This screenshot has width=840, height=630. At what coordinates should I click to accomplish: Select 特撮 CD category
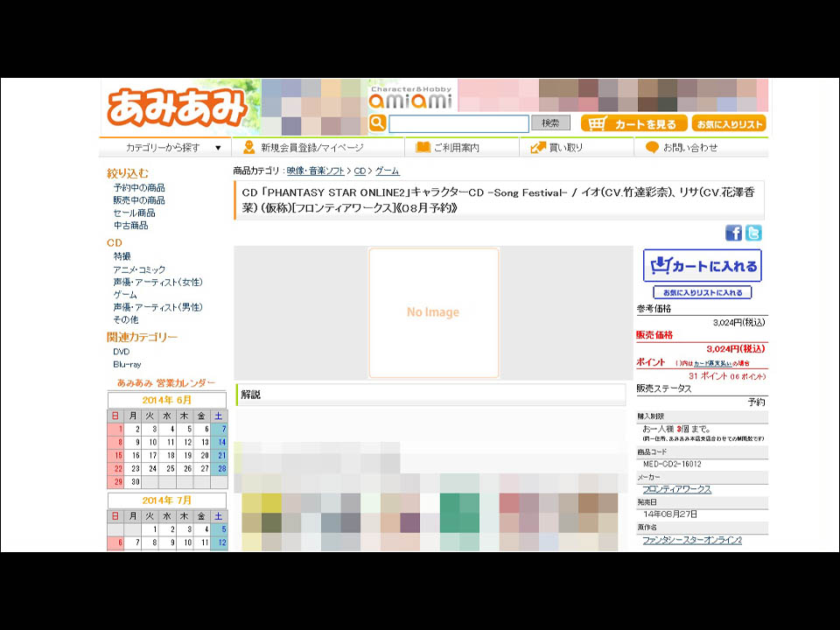pyautogui.click(x=122, y=256)
